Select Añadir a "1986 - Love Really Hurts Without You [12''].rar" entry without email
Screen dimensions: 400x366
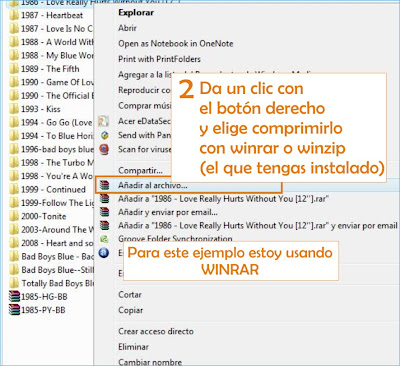(224, 199)
